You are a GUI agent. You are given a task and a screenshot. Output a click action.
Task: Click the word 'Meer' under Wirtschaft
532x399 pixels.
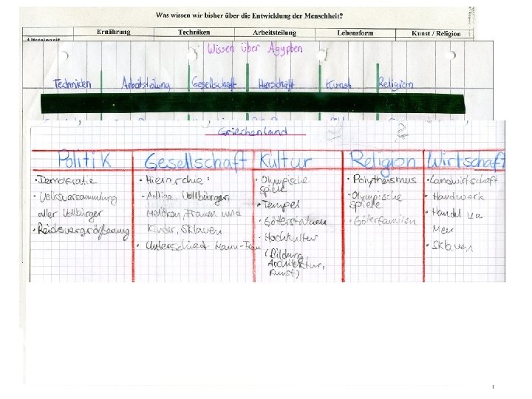click(443, 229)
